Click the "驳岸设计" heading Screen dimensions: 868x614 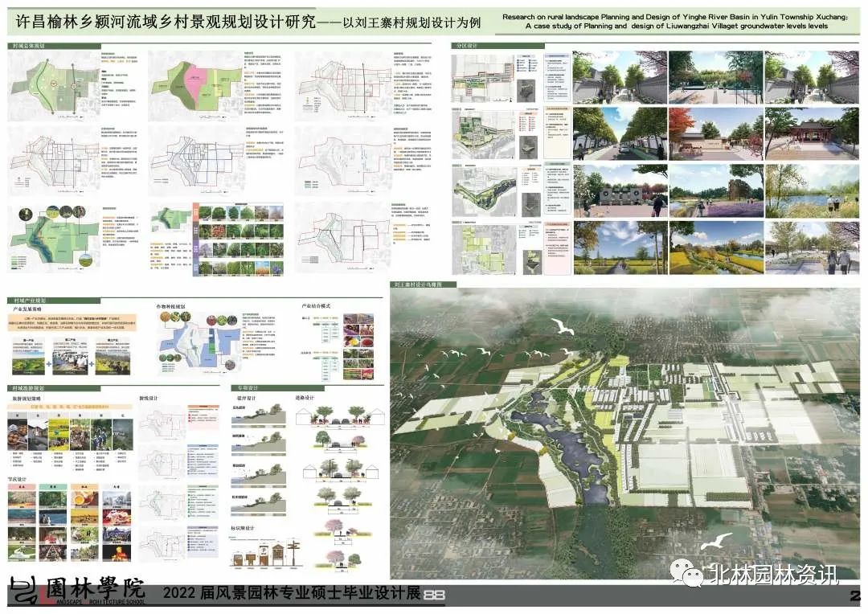click(247, 398)
